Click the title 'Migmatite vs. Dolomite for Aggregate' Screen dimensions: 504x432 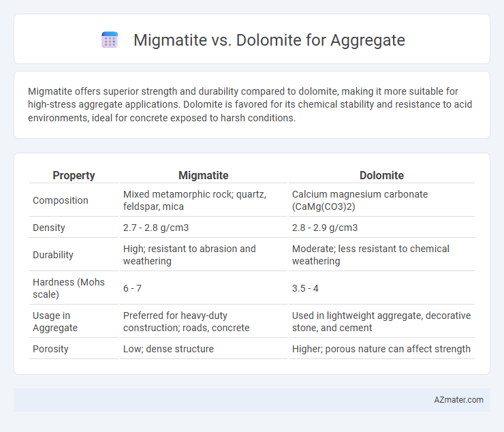[x=269, y=40]
